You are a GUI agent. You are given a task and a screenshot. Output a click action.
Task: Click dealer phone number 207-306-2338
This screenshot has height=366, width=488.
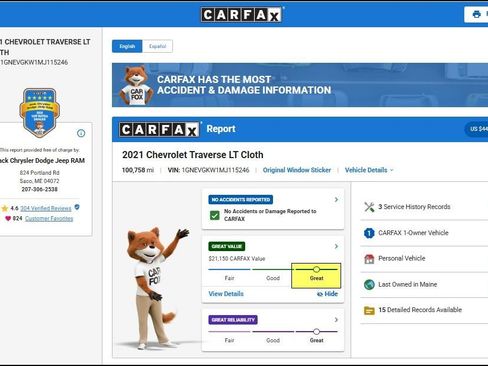[x=39, y=189]
